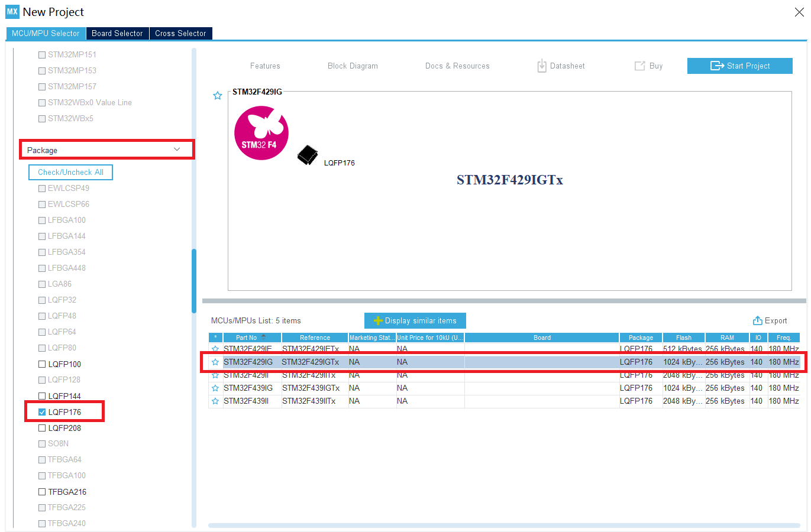Switch to MCU/MPU Selector tab
Screen dimensions: 811x532
pyautogui.click(x=46, y=34)
